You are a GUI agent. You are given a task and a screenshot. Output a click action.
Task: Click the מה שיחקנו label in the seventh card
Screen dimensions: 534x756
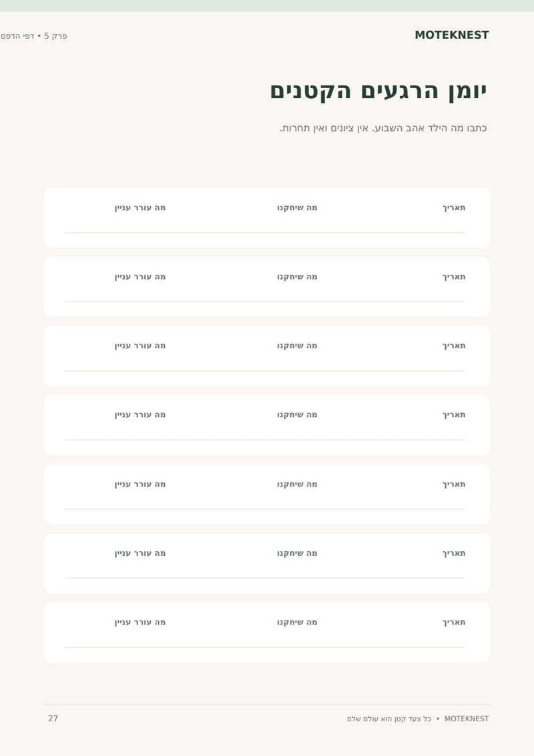coord(297,622)
